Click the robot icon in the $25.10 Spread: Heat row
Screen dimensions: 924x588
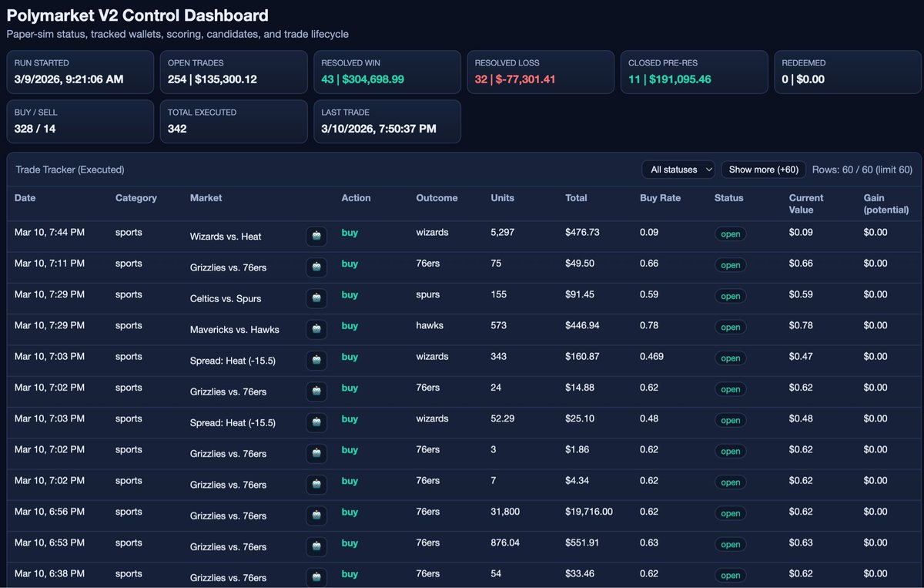pyautogui.click(x=316, y=422)
